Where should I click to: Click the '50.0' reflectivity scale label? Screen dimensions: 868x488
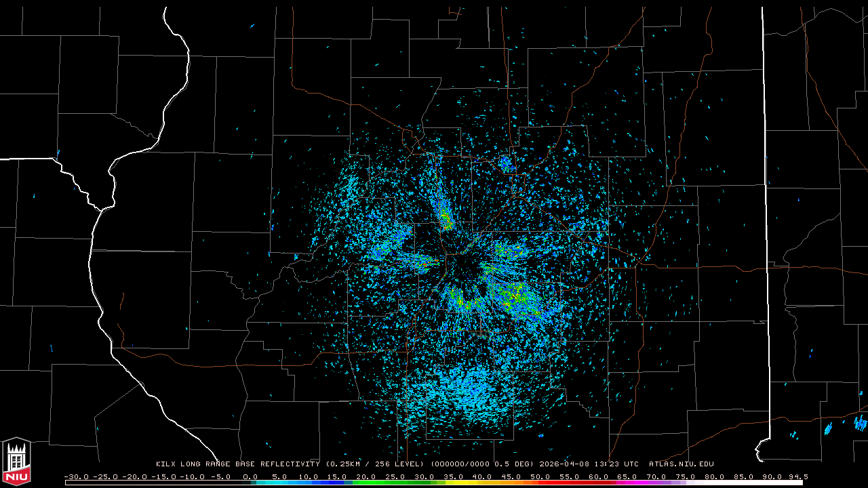coord(540,476)
